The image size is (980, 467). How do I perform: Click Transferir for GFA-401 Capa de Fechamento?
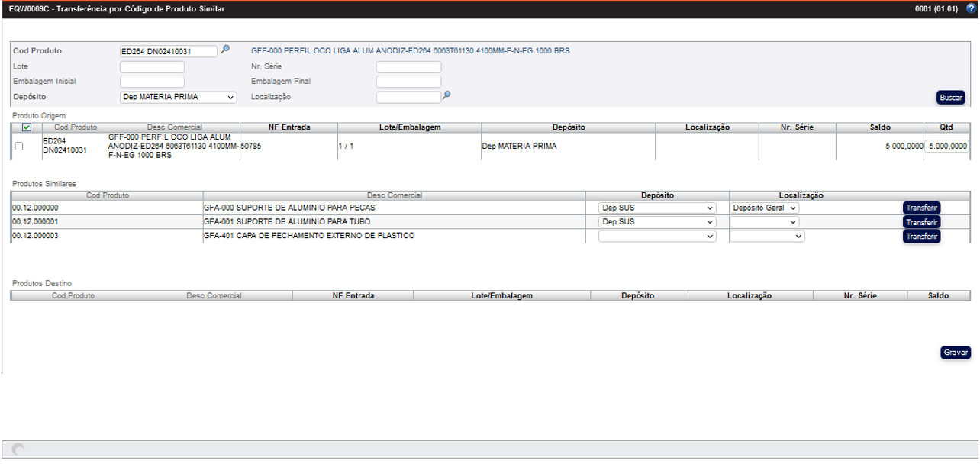pos(921,237)
